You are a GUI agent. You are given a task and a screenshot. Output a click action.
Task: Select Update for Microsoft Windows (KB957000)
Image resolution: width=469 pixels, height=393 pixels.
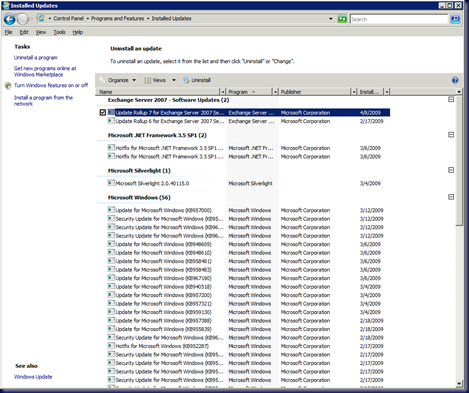pyautogui.click(x=248, y=210)
